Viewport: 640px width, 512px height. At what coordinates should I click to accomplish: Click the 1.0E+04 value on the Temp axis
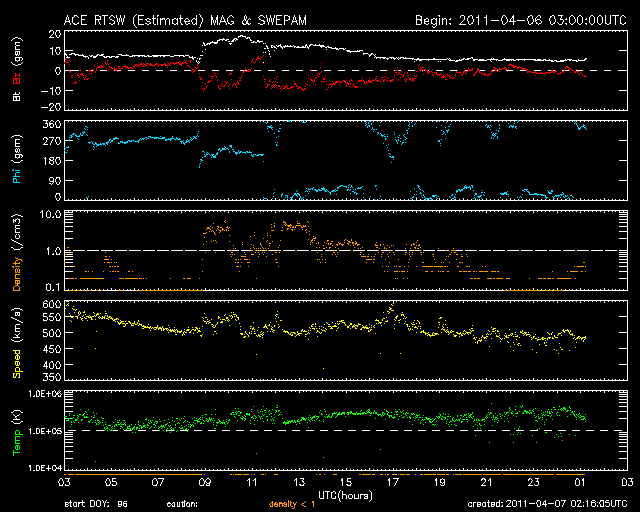tap(45, 468)
